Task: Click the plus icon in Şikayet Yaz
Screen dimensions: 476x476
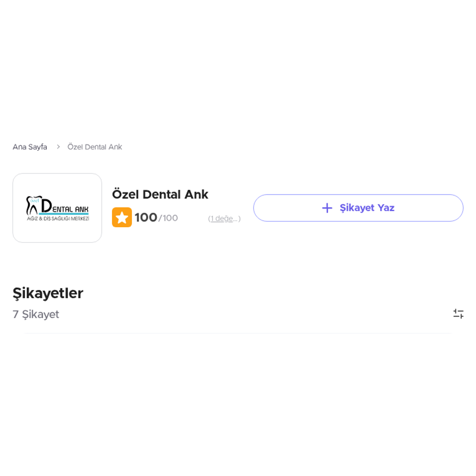Action: [x=327, y=208]
